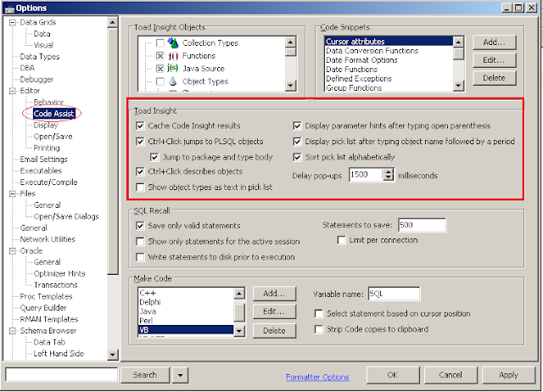Increase Delay pop-ups spinner value

[389, 171]
